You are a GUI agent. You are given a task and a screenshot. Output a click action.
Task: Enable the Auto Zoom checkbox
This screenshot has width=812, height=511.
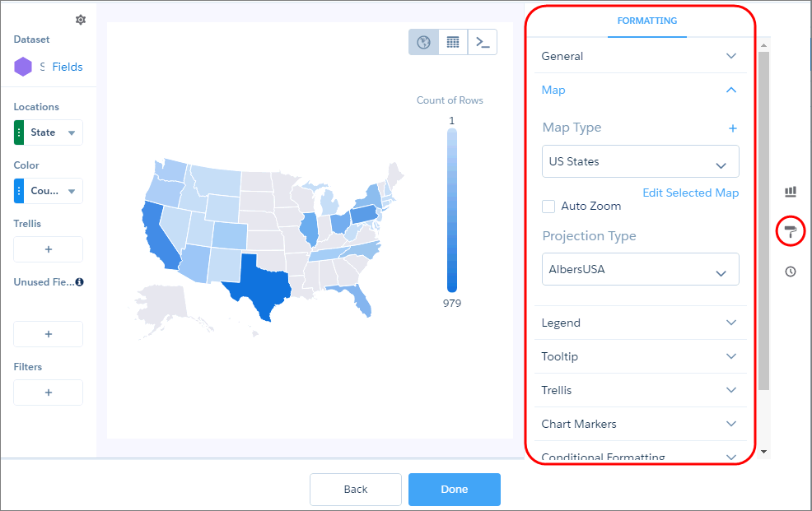[548, 207]
